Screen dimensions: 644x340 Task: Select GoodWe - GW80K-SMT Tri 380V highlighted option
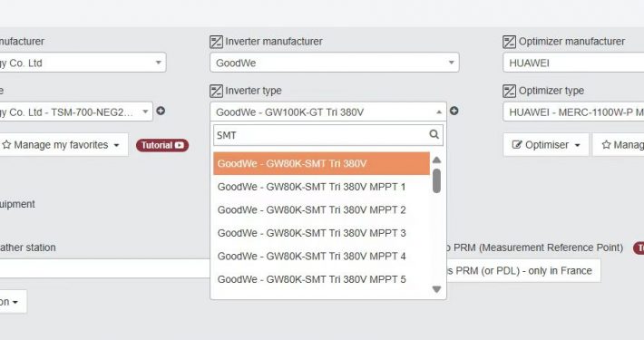[x=321, y=163]
